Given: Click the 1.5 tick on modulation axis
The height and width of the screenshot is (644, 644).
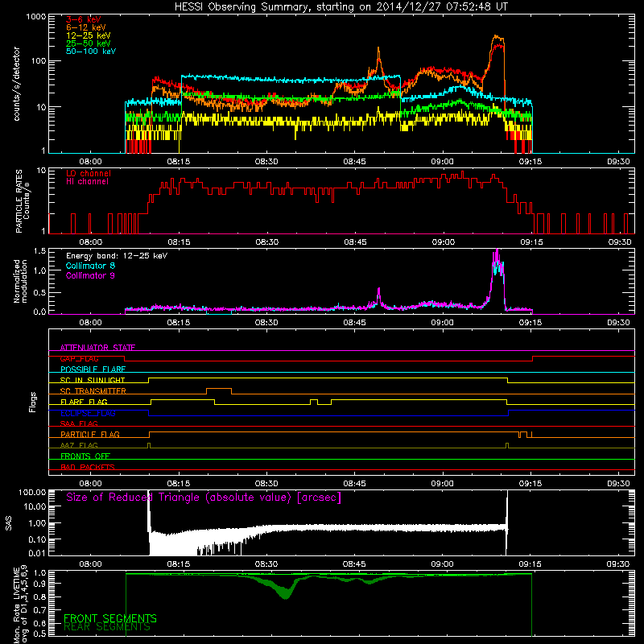Looking at the screenshot, I should pyautogui.click(x=39, y=251).
